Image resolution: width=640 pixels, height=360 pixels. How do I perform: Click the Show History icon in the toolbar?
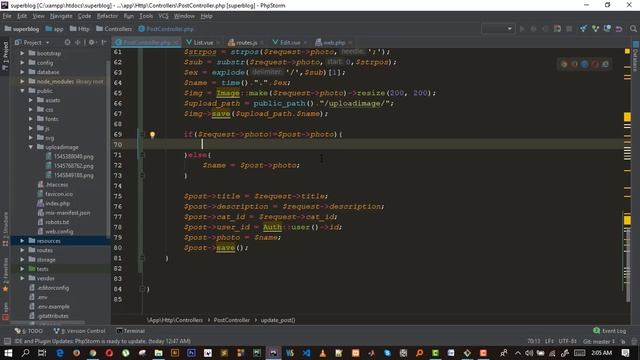pos(607,29)
